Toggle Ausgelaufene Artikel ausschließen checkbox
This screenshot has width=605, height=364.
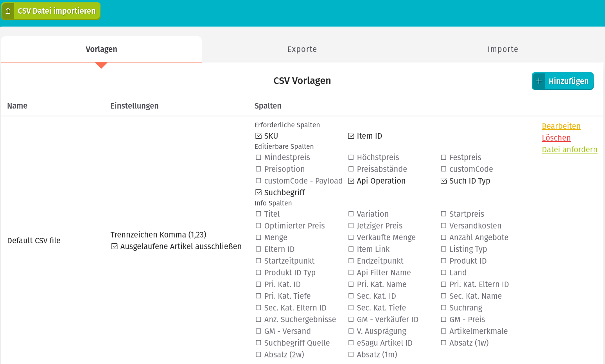click(115, 246)
